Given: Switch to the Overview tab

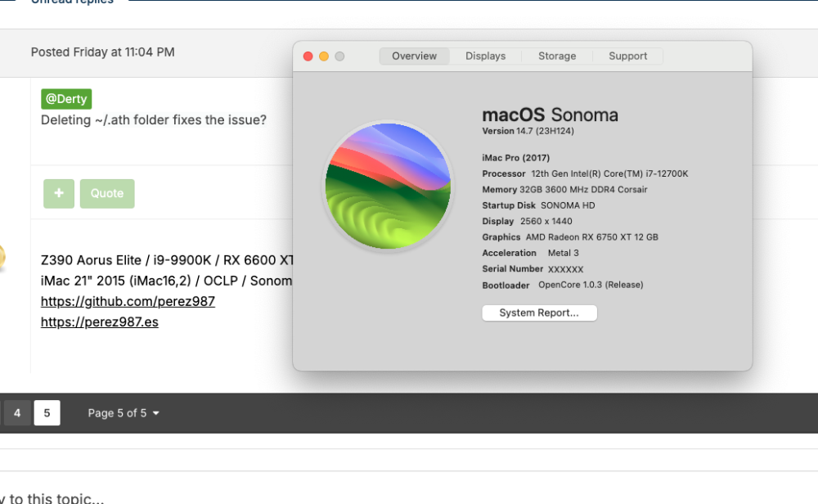Looking at the screenshot, I should [414, 56].
